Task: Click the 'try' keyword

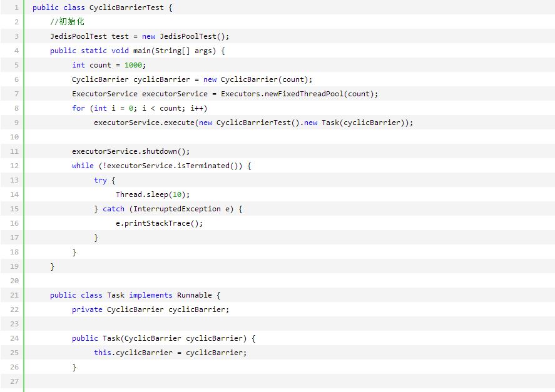Action: 100,180
